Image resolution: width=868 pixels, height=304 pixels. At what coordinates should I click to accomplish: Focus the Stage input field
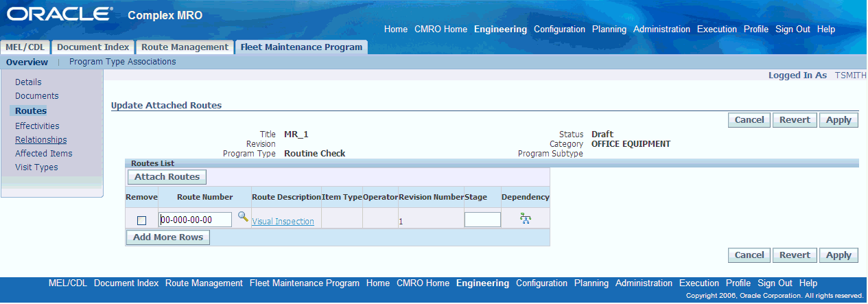pos(482,220)
